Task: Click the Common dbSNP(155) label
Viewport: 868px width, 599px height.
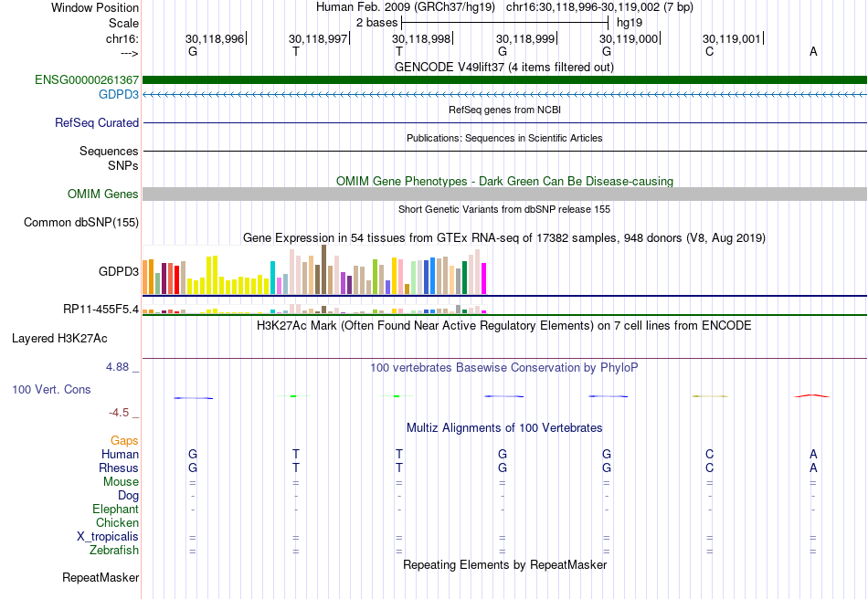Action: point(81,223)
